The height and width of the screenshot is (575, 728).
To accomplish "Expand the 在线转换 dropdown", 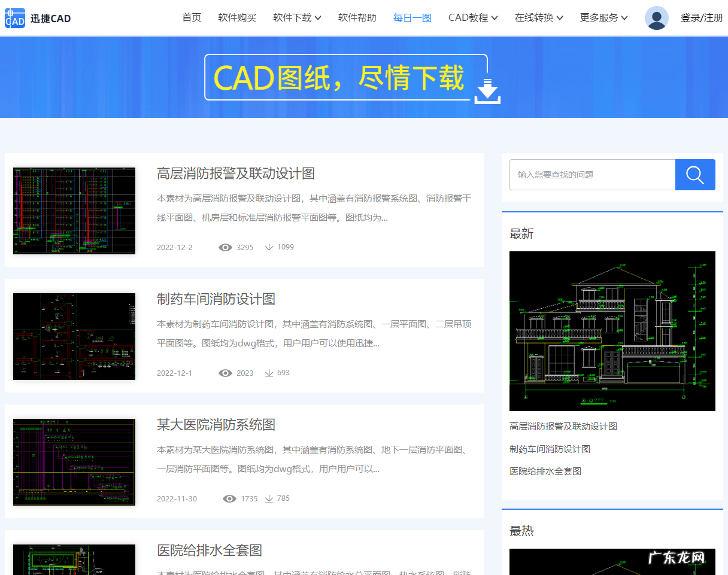I will 538,17.
